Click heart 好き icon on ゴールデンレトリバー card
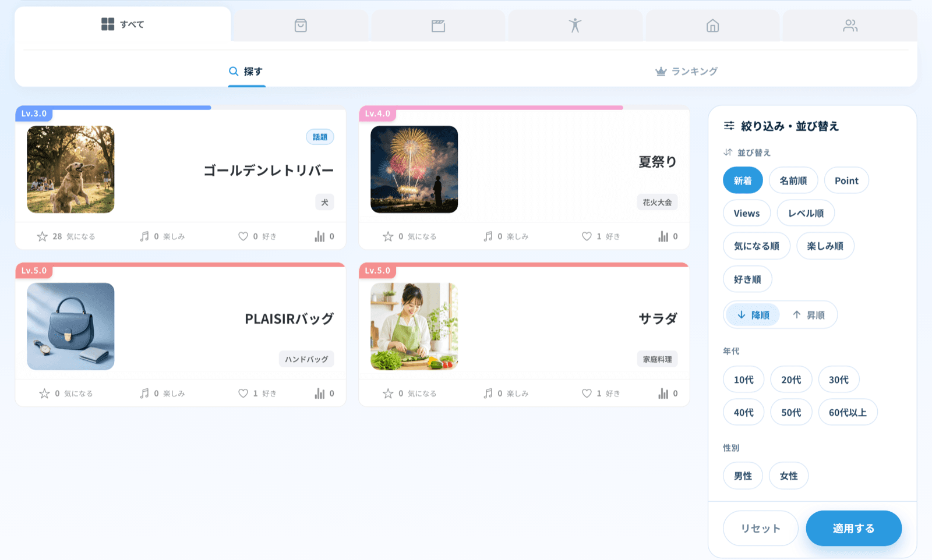 coord(243,236)
